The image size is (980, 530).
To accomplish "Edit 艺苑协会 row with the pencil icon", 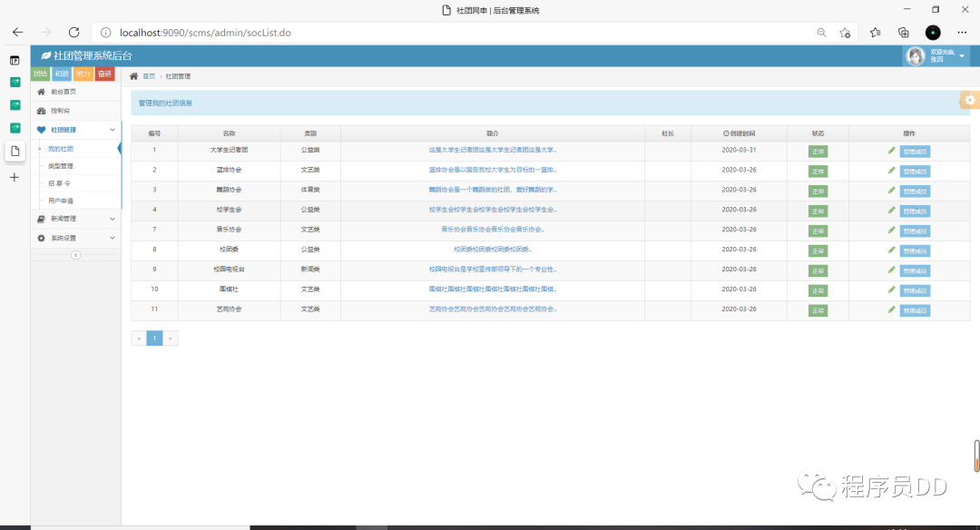I will point(891,310).
